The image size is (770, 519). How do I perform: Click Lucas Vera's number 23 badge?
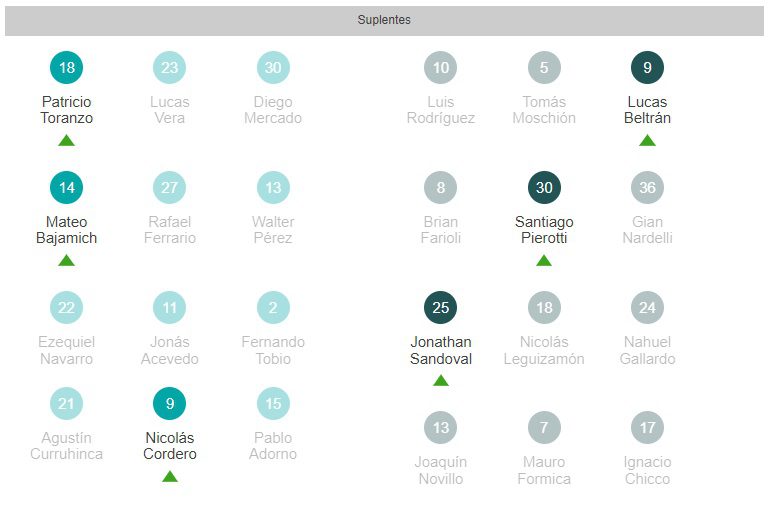pos(169,68)
